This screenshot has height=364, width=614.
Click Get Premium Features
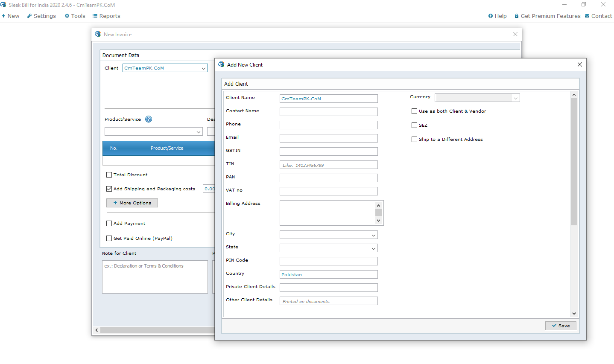(547, 16)
